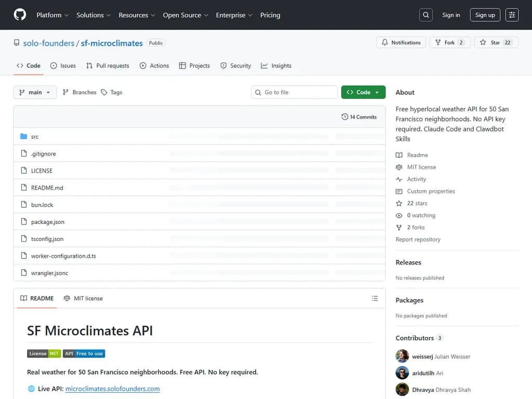Switch to the Insights tab
532x399 pixels.
click(276, 66)
